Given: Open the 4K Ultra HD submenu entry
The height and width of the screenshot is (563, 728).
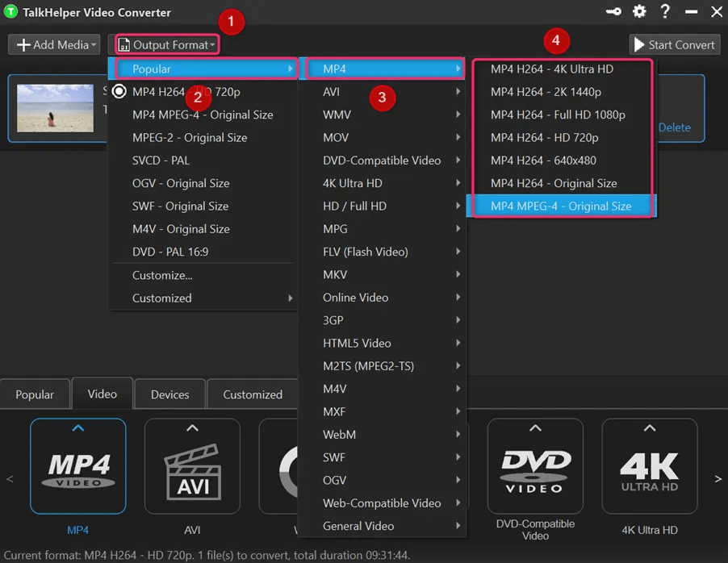Looking at the screenshot, I should tap(383, 183).
